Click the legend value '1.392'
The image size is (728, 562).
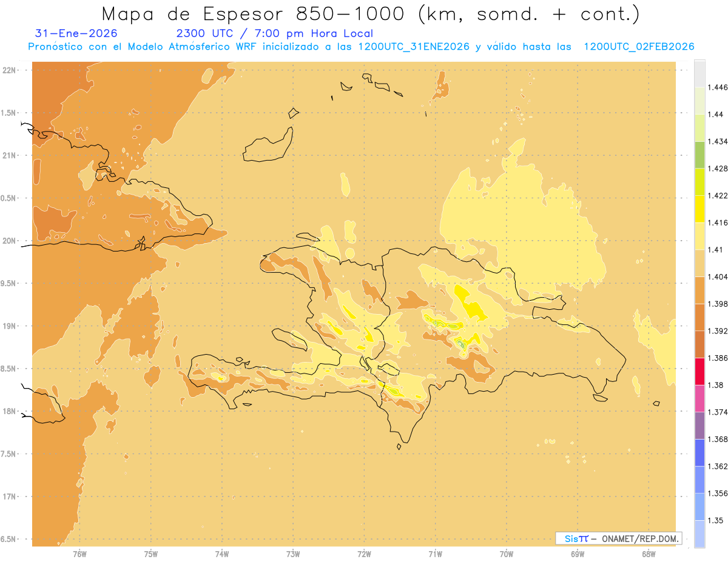point(719,331)
